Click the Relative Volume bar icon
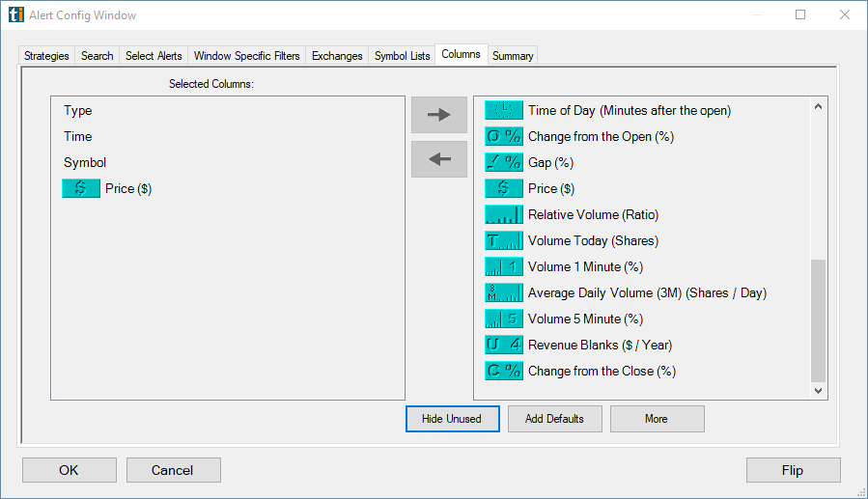 tap(504, 214)
